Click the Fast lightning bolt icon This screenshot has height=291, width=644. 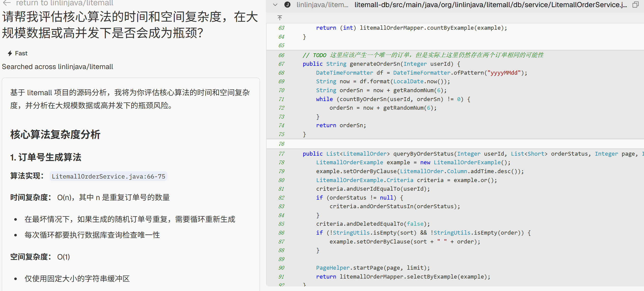pyautogui.click(x=10, y=53)
